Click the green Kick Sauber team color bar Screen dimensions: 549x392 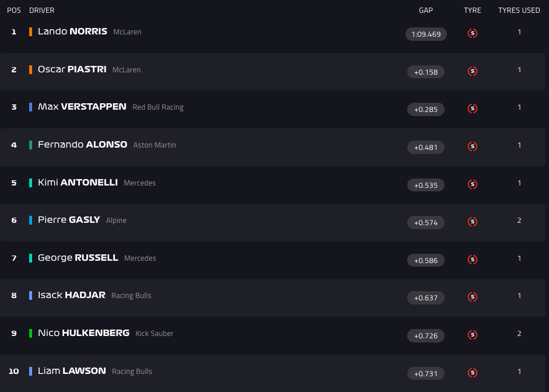(31, 334)
